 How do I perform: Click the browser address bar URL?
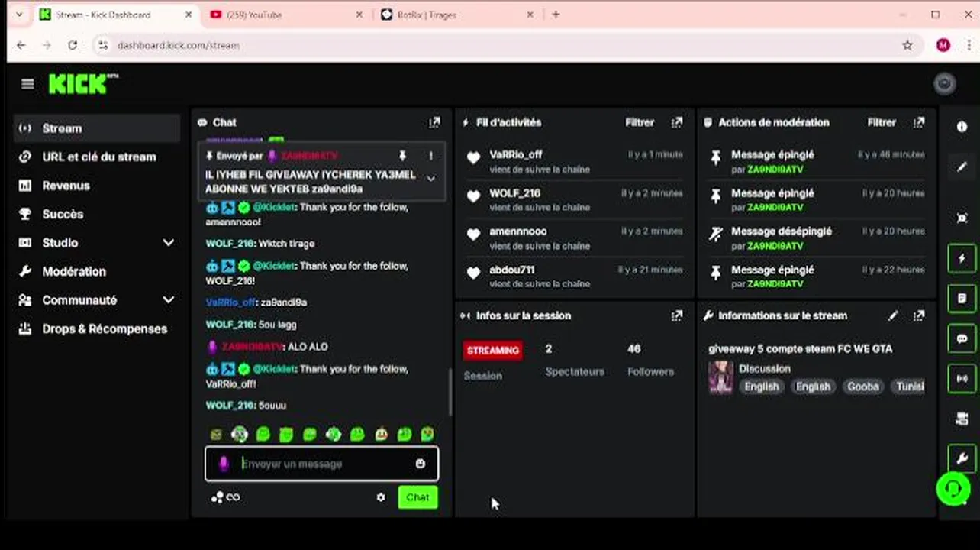179,45
